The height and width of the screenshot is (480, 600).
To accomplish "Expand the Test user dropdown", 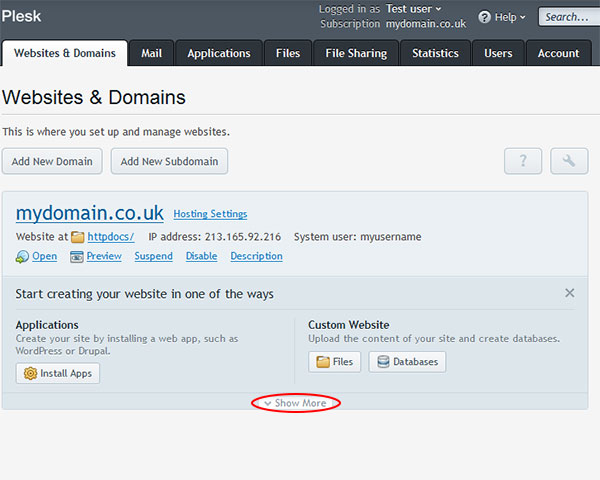I will click(x=413, y=9).
